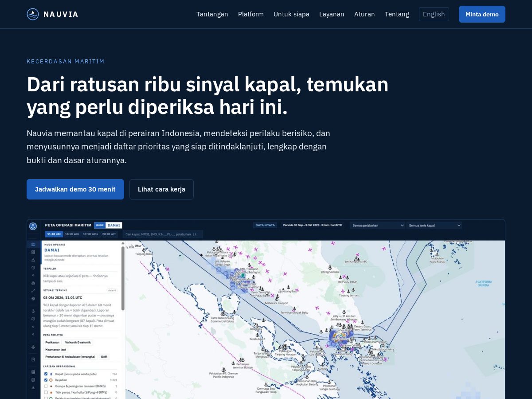
Task: Select the 18.10 WIB time tab
Action: pyautogui.click(x=72, y=234)
